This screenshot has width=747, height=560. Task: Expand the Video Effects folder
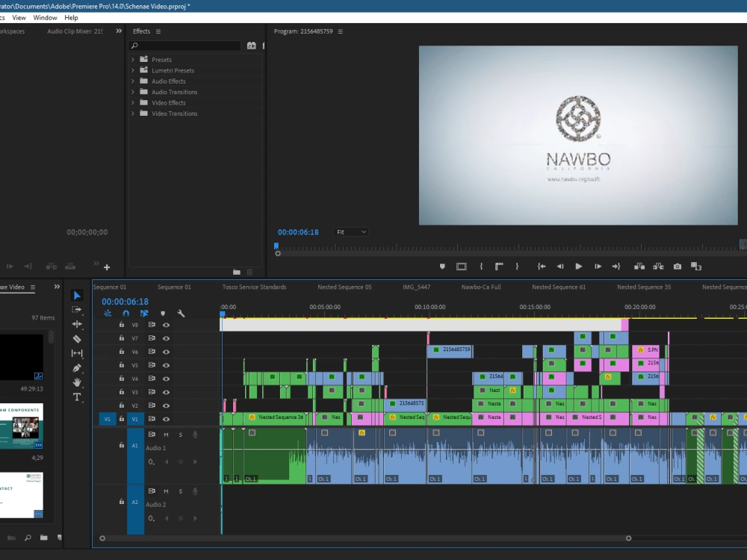(x=133, y=103)
